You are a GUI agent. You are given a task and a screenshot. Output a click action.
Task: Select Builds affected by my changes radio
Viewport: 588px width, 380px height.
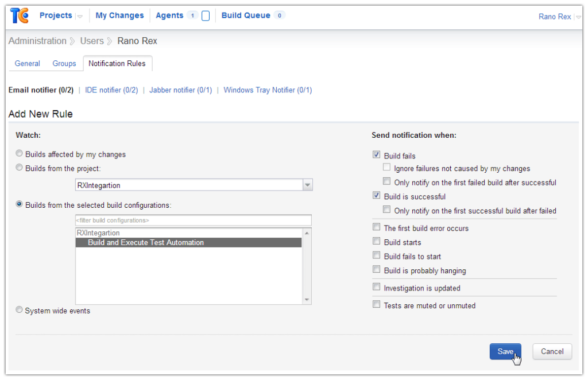point(19,153)
